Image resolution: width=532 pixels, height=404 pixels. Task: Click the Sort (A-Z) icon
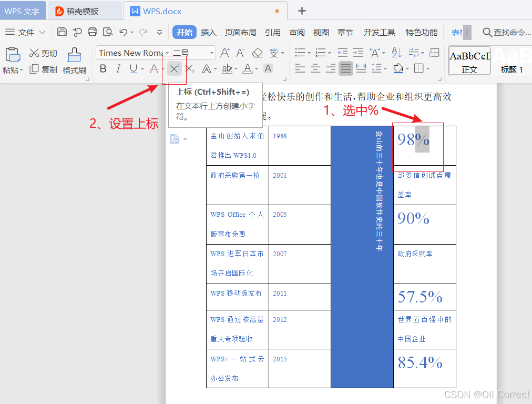pos(396,53)
